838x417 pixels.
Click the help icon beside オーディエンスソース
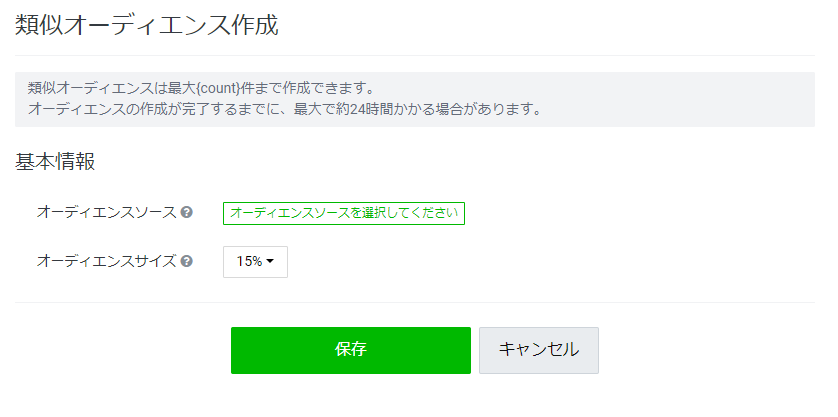pyautogui.click(x=187, y=212)
